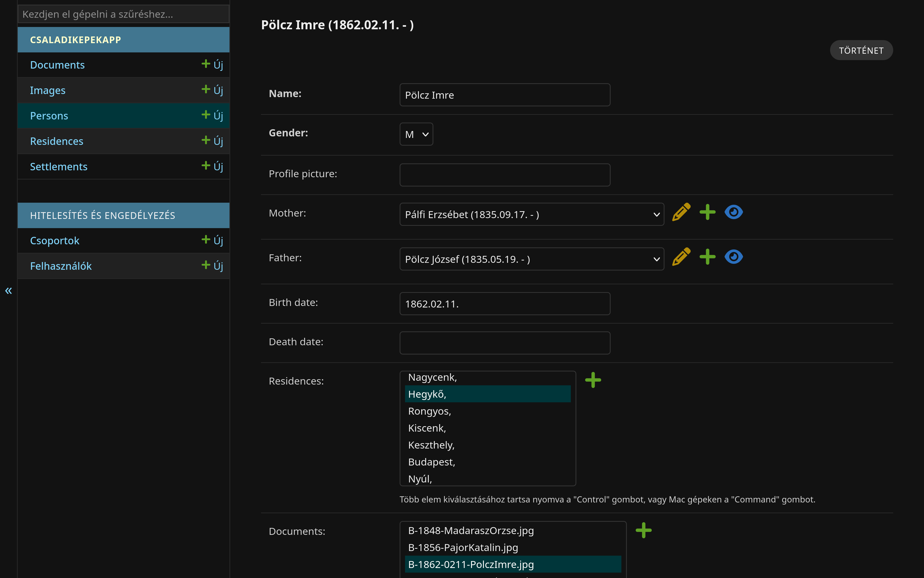Add new Images entry from sidebar
Image resolution: width=924 pixels, height=578 pixels.
click(x=212, y=90)
